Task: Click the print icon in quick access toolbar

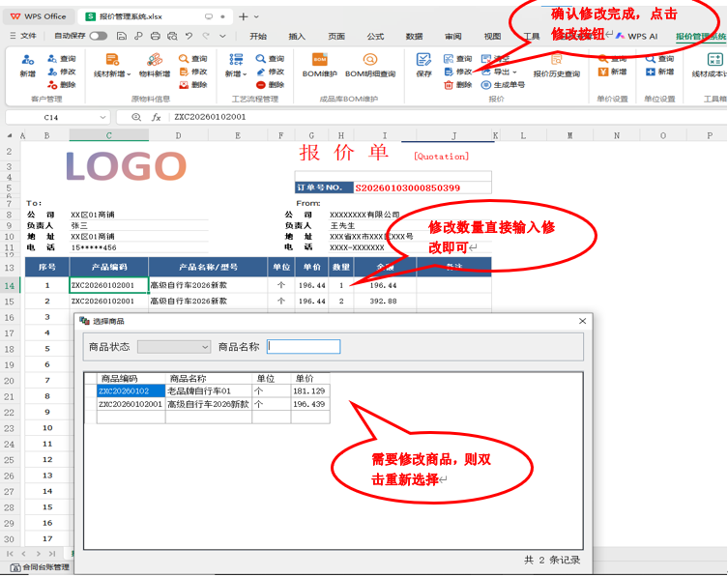Action: (156, 36)
